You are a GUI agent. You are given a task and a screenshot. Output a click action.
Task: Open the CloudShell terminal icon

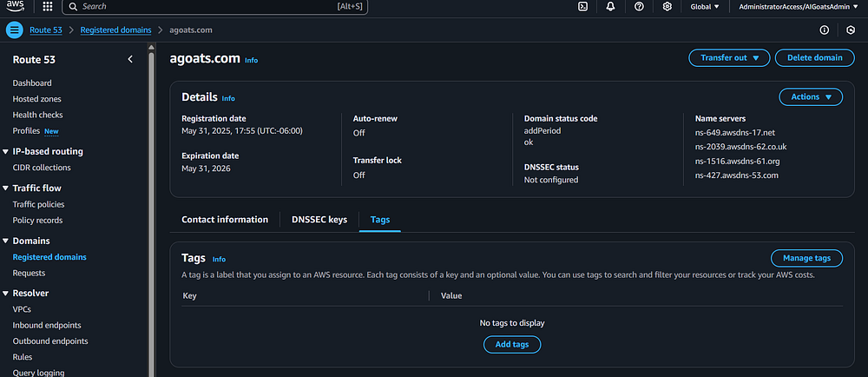click(584, 7)
